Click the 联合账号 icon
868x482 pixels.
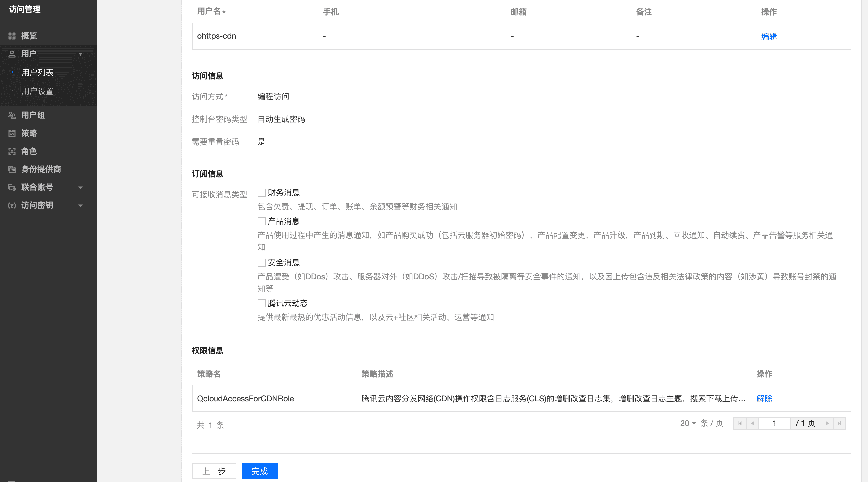(12, 188)
